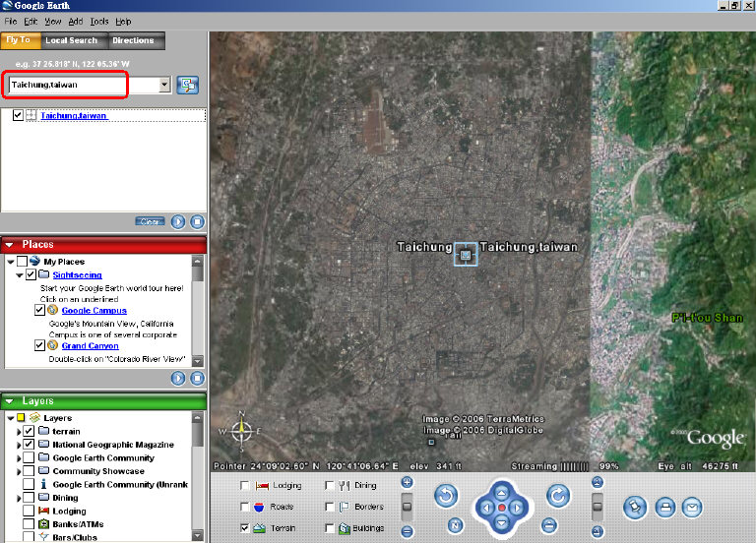Rotate the view counterclockwise
Viewport: 756px width, 543px height.
[x=446, y=496]
